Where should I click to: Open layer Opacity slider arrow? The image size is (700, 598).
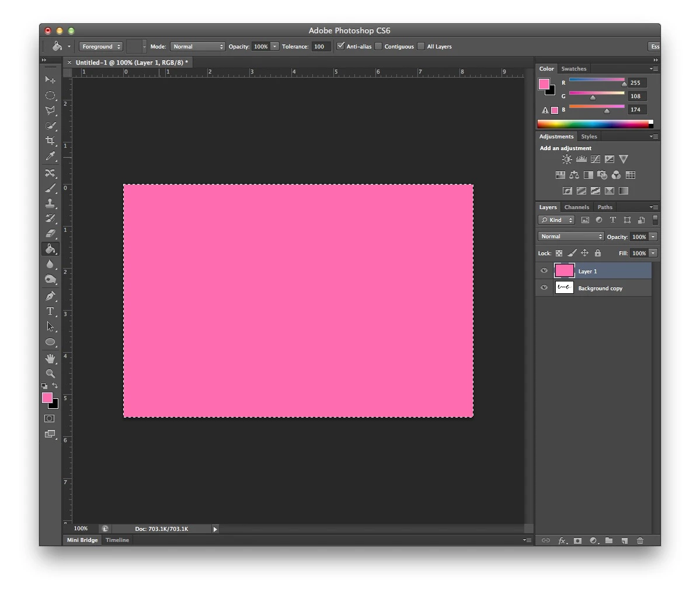click(653, 237)
